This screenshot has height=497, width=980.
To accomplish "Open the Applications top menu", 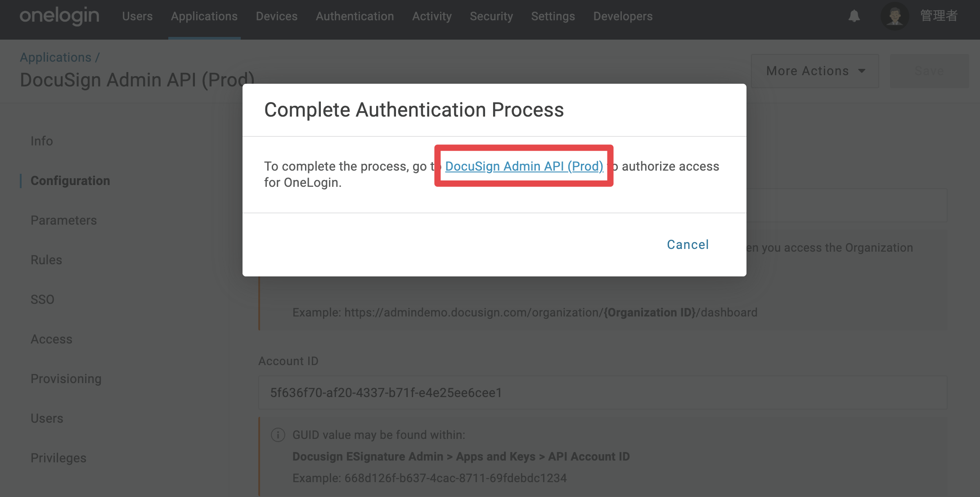I will click(x=204, y=16).
